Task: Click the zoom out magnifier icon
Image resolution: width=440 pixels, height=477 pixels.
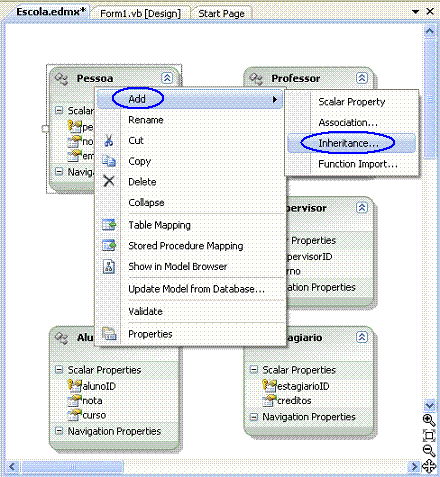Action: click(429, 451)
